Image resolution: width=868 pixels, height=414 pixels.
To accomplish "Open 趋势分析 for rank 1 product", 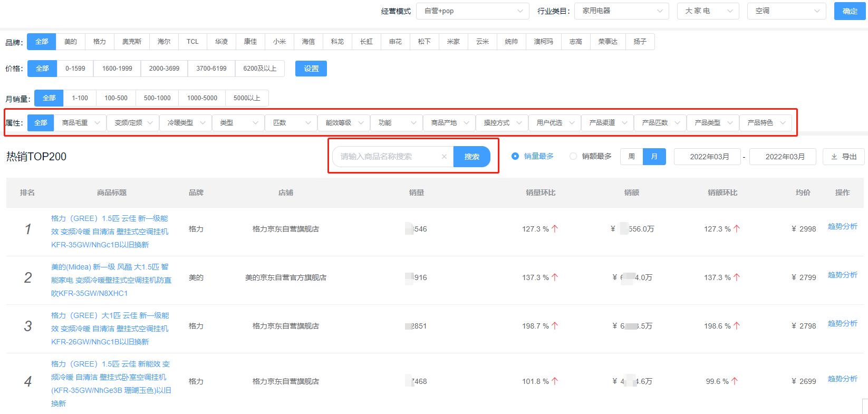I will tap(842, 226).
